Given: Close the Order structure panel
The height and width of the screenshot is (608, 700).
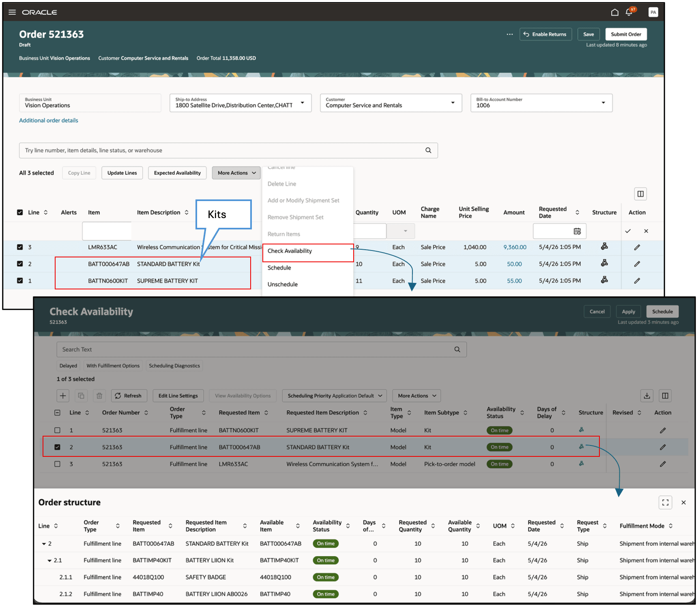Looking at the screenshot, I should click(x=684, y=503).
